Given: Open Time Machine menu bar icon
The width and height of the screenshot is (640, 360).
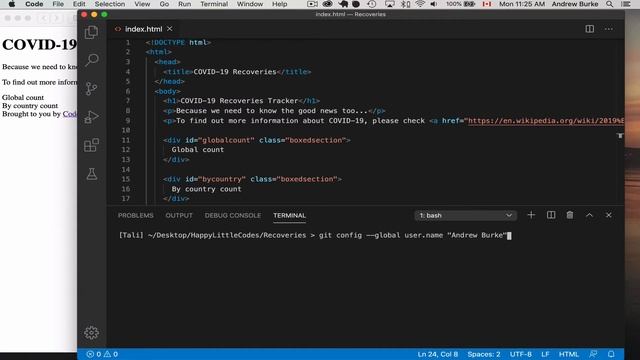Looking at the screenshot, I should coord(371,4).
